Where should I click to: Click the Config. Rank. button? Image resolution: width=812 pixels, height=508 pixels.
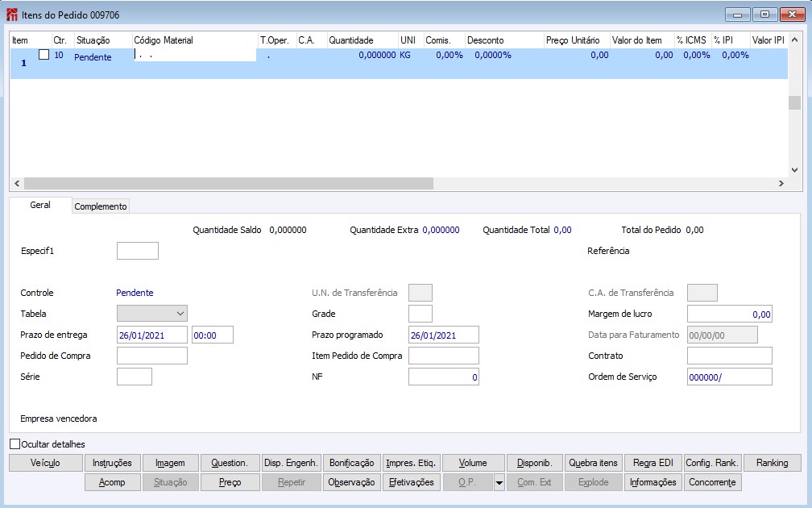(713, 463)
